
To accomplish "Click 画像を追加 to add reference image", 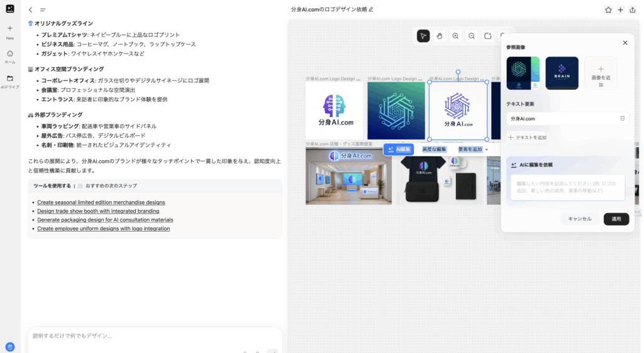I will [x=601, y=73].
